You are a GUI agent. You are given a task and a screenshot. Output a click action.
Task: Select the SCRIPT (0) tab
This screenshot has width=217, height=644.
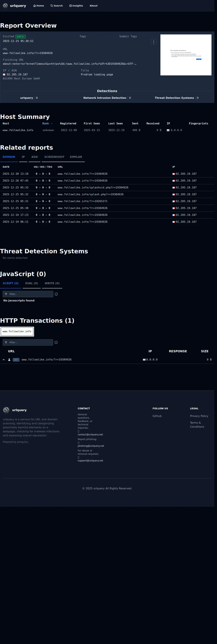click(x=11, y=283)
